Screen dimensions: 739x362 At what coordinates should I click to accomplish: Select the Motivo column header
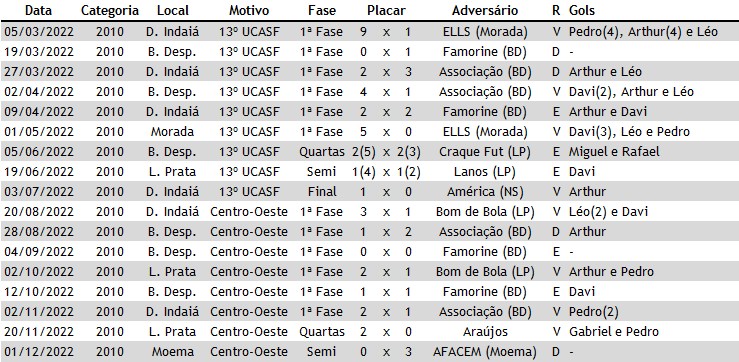tap(249, 10)
